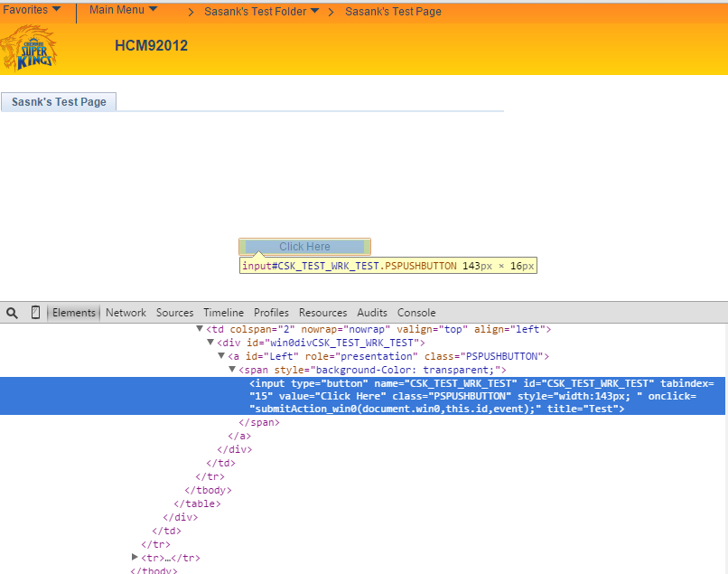Viewport: 728px width, 574px height.
Task: Collapse the span background-Color node
Action: pyautogui.click(x=232, y=369)
